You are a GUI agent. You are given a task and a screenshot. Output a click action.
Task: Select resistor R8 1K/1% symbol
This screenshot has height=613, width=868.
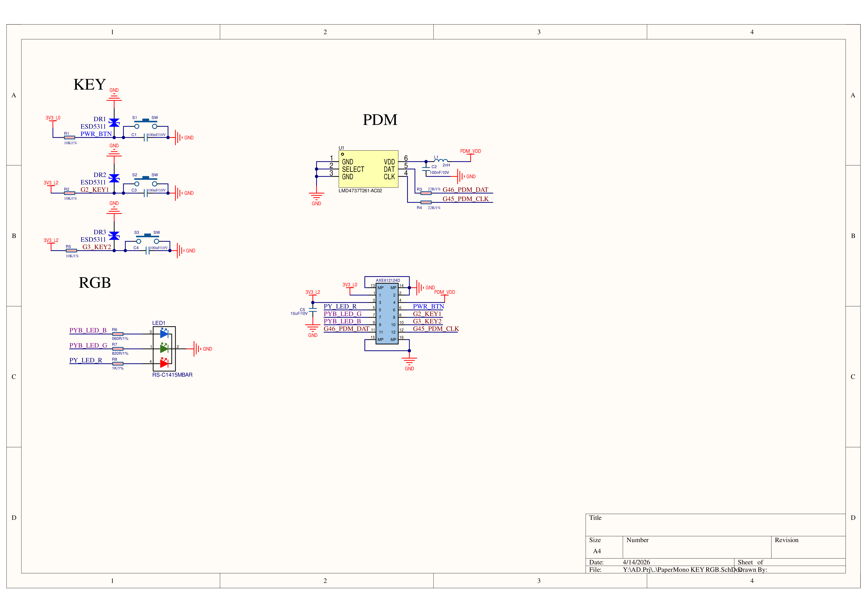[x=118, y=364]
